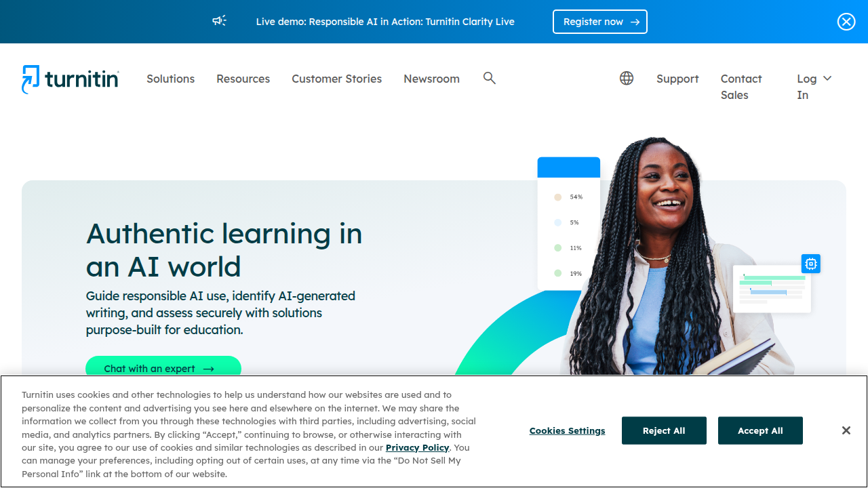Click Chat with an expert button

163,368
